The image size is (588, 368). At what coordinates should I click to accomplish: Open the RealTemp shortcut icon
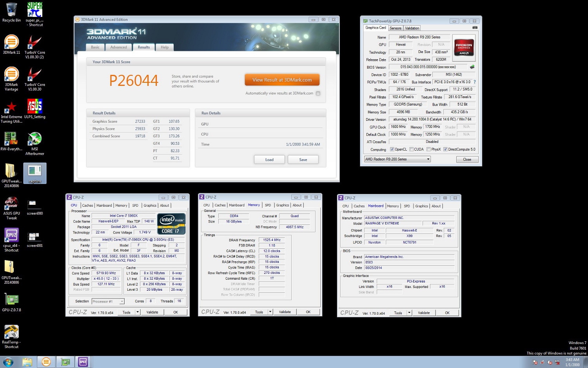tap(11, 336)
